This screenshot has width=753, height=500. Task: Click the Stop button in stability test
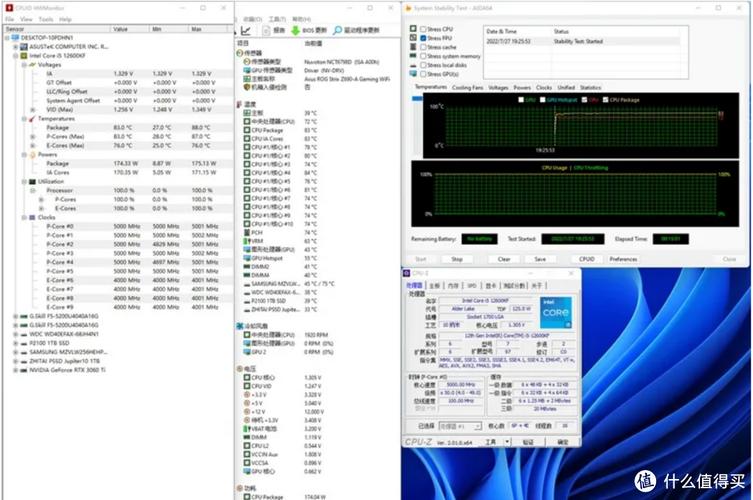(457, 259)
